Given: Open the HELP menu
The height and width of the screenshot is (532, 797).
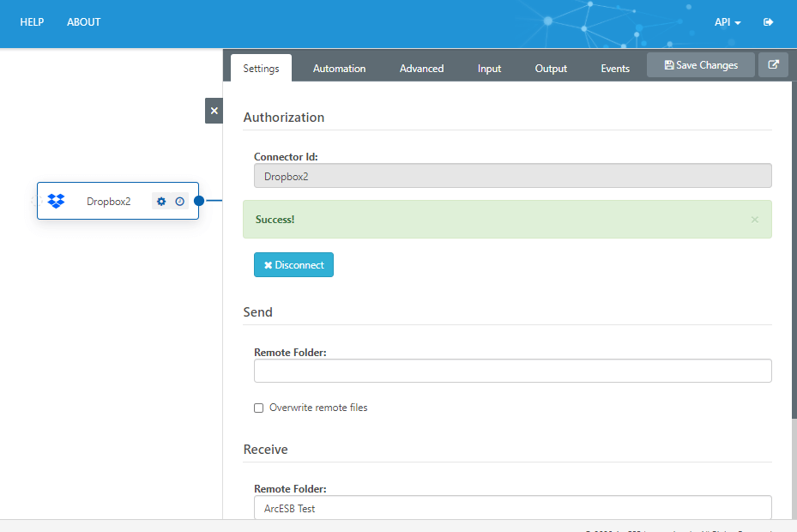Looking at the screenshot, I should click(x=32, y=21).
